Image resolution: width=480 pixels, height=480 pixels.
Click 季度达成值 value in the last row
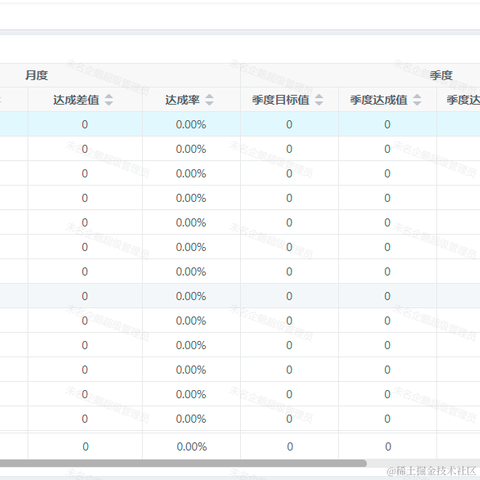(x=388, y=446)
